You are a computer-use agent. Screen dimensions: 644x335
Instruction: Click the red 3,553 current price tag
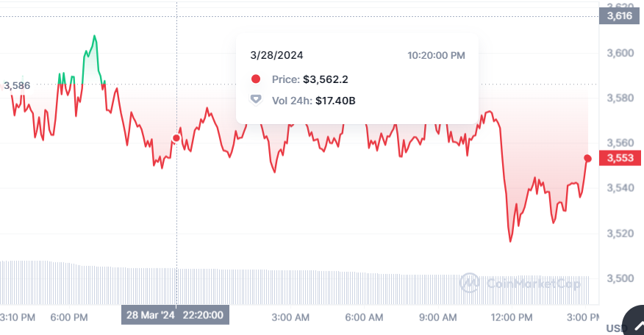(x=616, y=158)
